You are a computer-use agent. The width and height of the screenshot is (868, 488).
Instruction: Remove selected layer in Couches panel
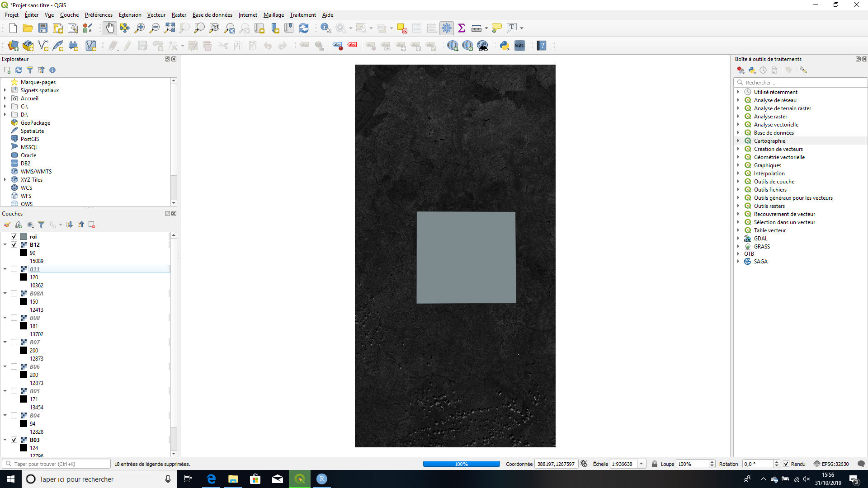coord(92,225)
